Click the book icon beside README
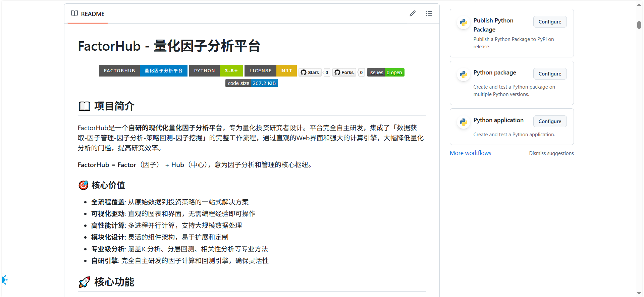Viewport: 644px width, 297px height. [74, 13]
